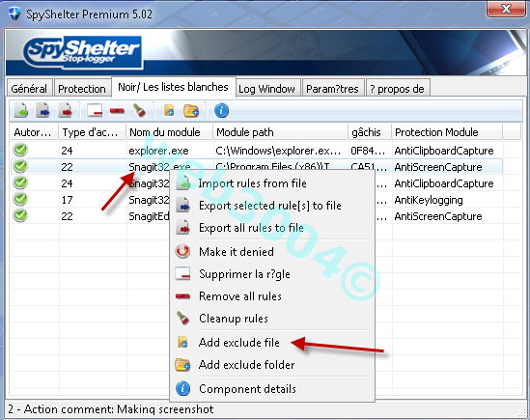The image size is (530, 420).
Task: Click Export all rules toolbar icon
Action: coord(66,111)
